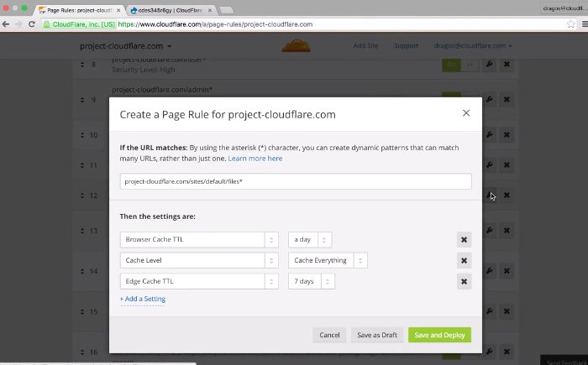Screen dimensions: 588x365
Task: Click the reorder handle for rule 15
Action: [x=82, y=311]
